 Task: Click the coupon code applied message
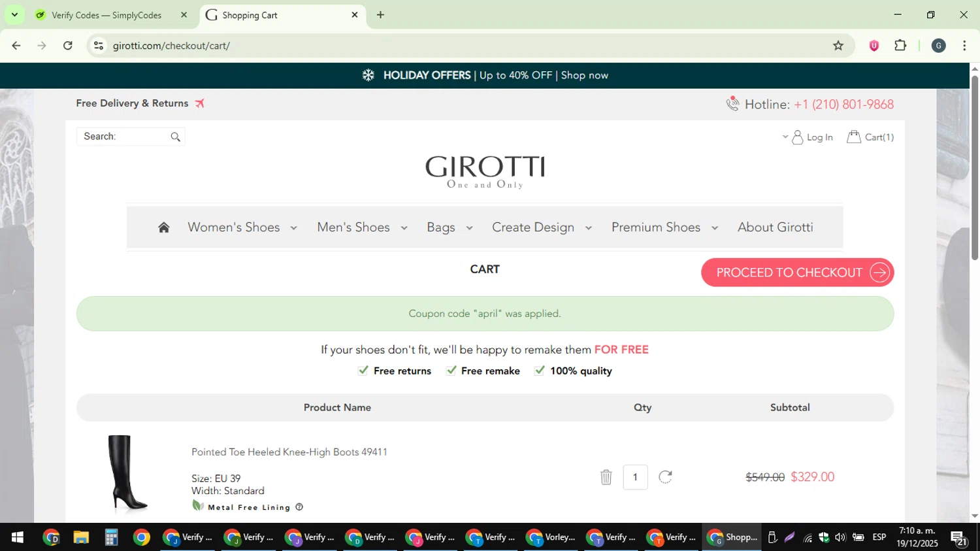[485, 314]
